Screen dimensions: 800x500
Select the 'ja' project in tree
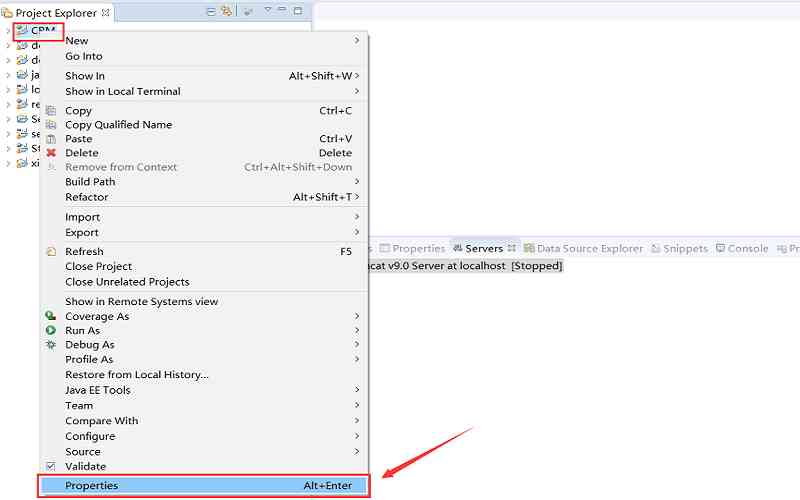click(x=28, y=75)
